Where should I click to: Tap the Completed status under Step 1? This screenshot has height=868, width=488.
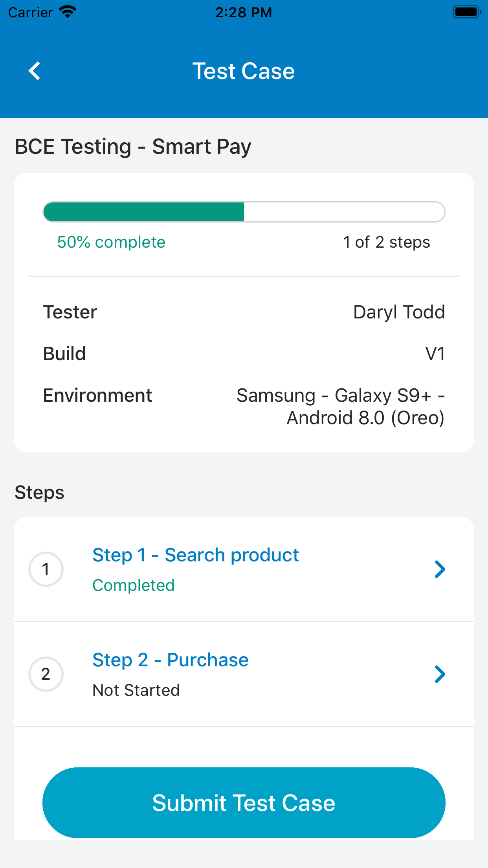coord(133,585)
